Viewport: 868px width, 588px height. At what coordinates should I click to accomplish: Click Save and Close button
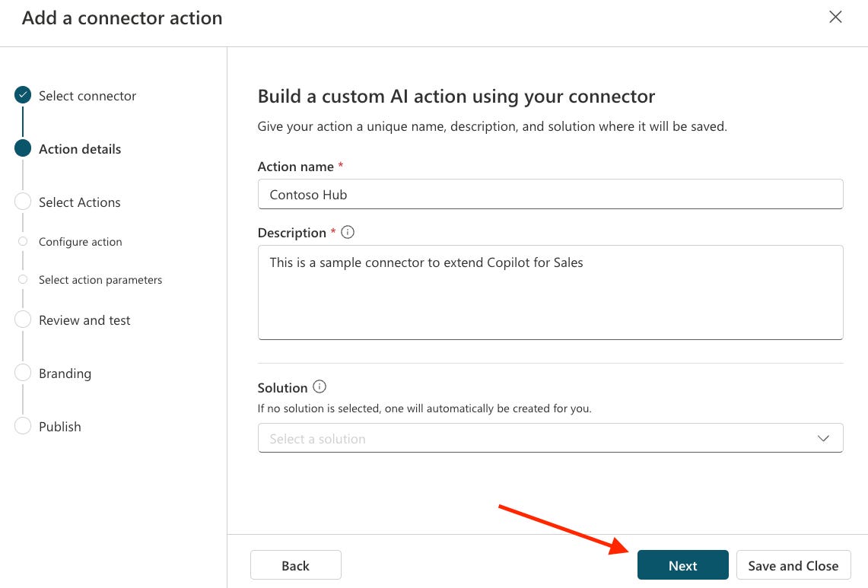click(793, 564)
